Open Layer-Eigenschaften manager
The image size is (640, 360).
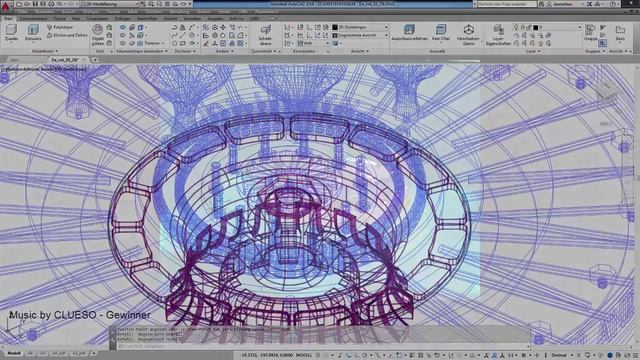pyautogui.click(x=498, y=35)
